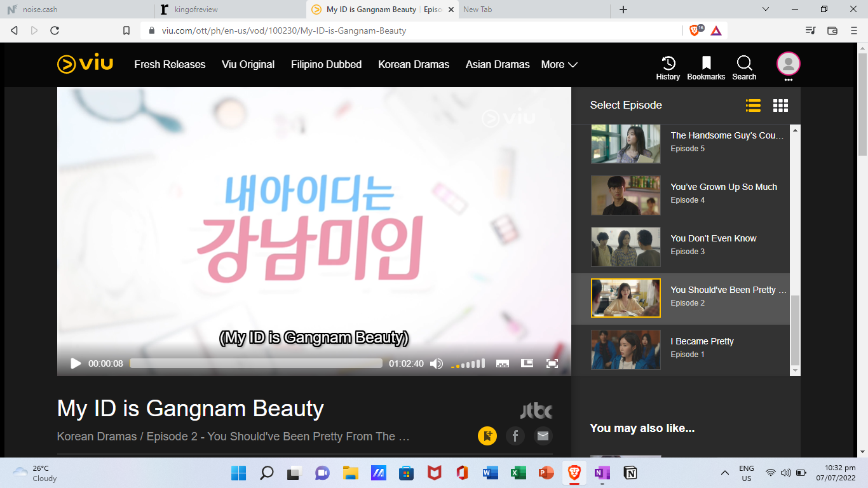Open Windows taskbar Search
This screenshot has height=488, width=868.
tap(267, 473)
